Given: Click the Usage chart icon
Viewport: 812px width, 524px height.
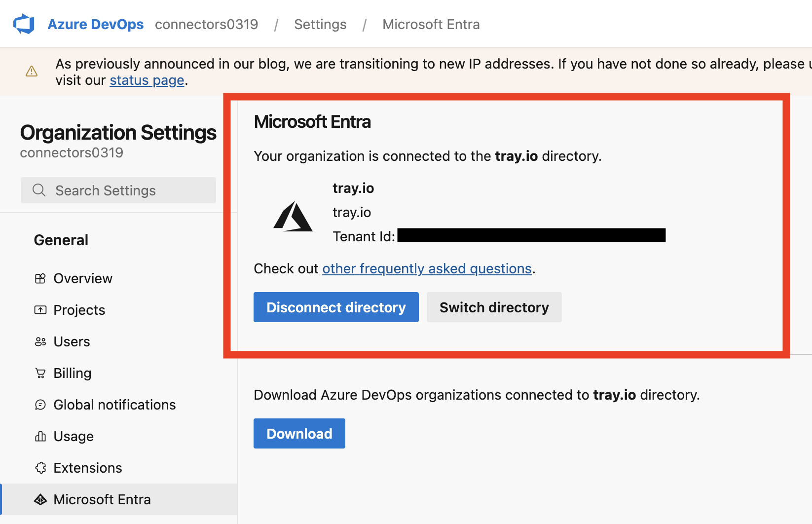Looking at the screenshot, I should pyautogui.click(x=40, y=436).
